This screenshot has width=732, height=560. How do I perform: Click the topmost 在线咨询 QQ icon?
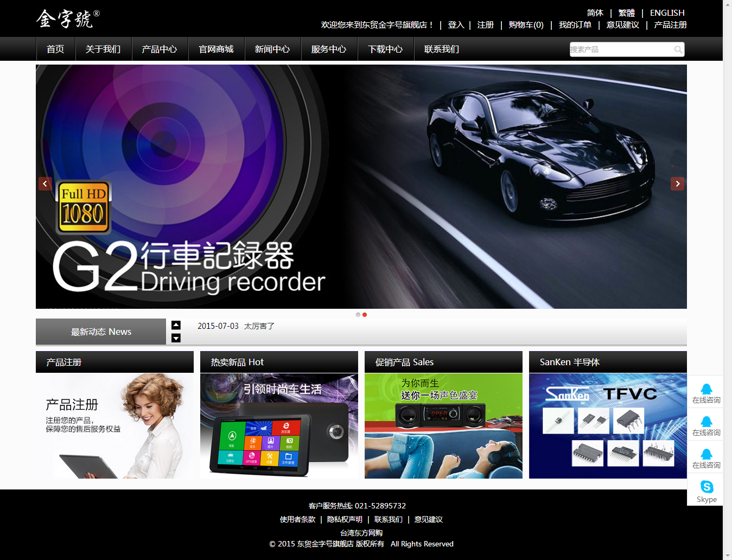tap(706, 390)
